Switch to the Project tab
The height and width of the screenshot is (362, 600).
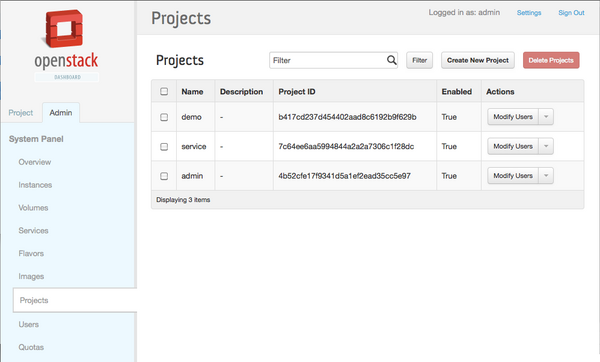[x=21, y=113]
